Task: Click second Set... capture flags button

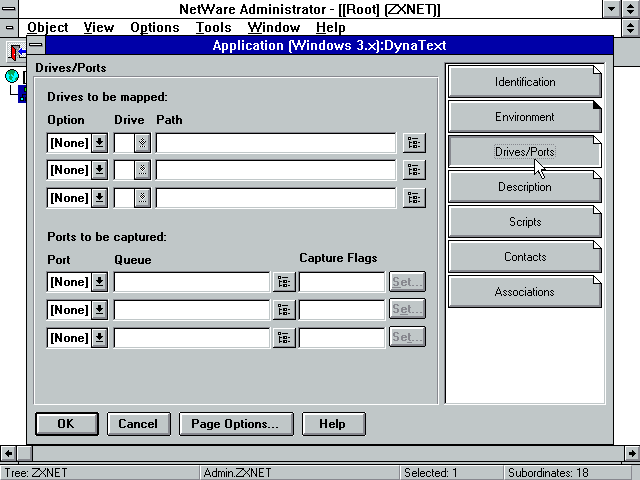Action: pos(407,309)
